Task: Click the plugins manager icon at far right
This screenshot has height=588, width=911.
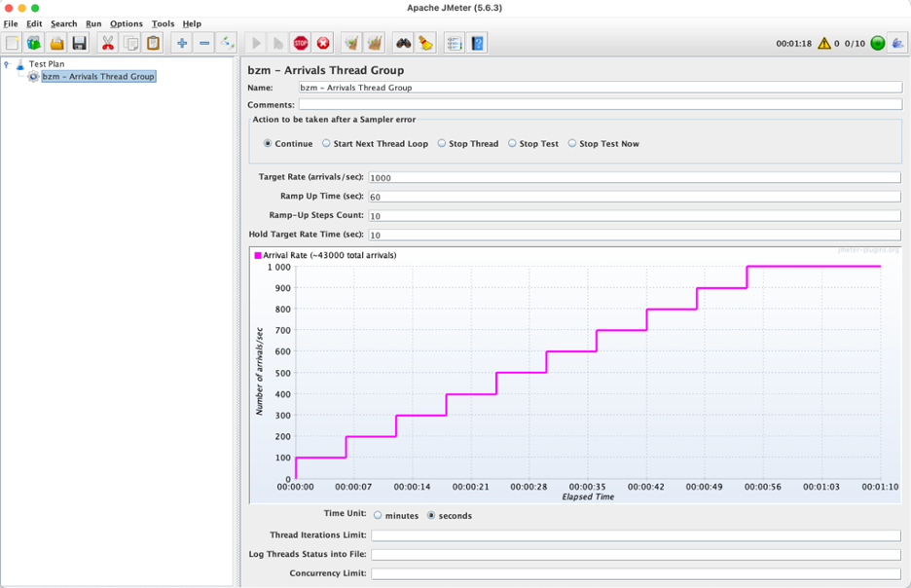Action: pyautogui.click(x=897, y=43)
